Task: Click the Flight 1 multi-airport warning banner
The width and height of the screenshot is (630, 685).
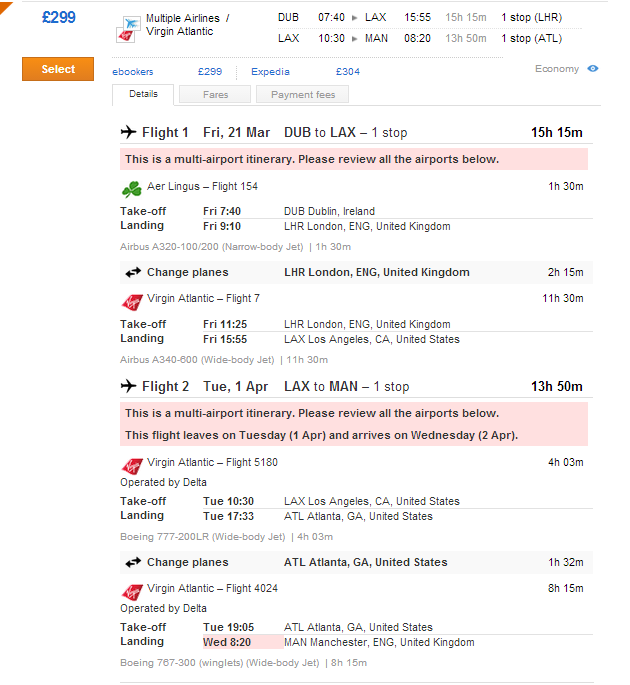Action: point(354,159)
